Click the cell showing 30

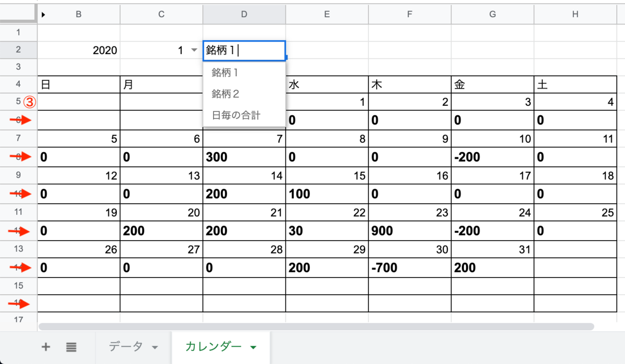coord(327,231)
